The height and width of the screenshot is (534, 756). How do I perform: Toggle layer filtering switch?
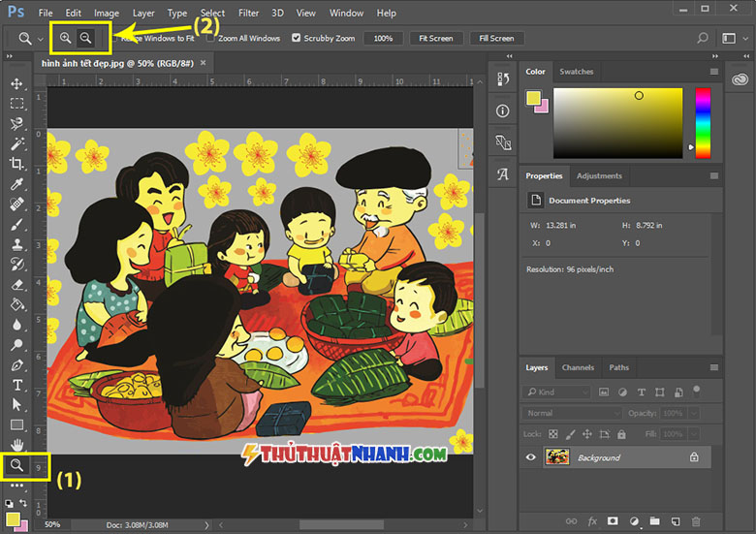pos(696,391)
